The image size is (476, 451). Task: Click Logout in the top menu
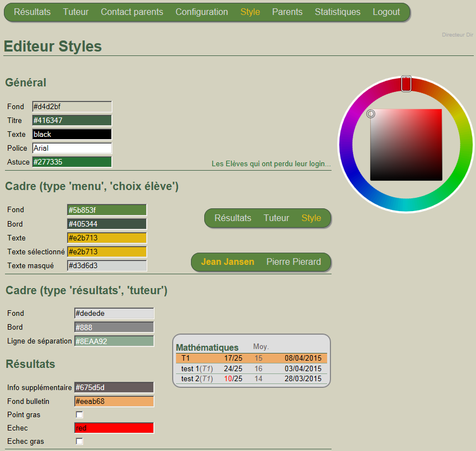386,12
